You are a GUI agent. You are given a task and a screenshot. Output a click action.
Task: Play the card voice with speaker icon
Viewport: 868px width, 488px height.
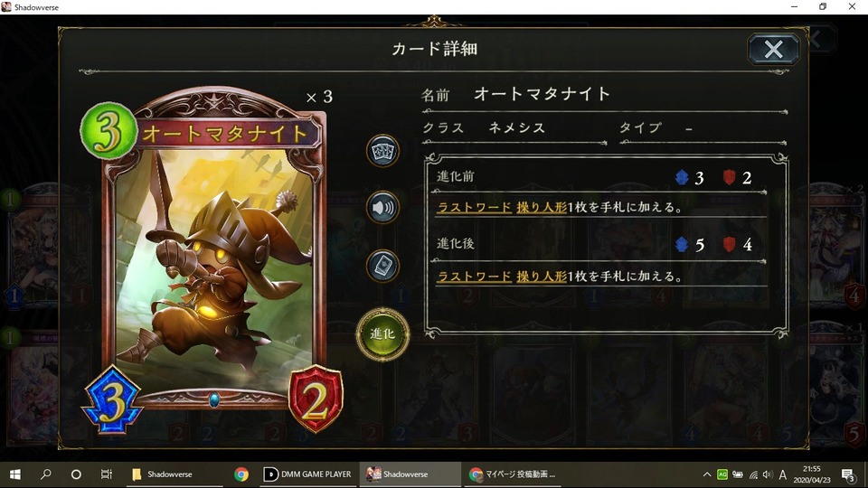(382, 208)
